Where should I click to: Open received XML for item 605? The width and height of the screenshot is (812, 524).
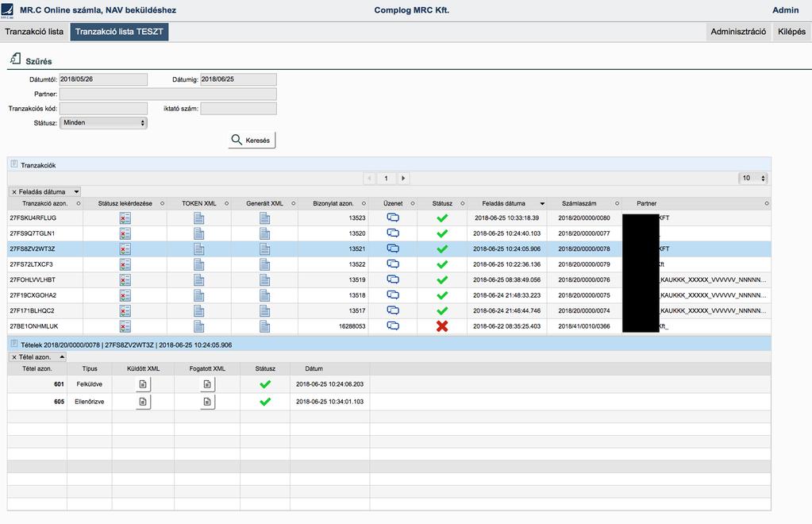point(207,402)
